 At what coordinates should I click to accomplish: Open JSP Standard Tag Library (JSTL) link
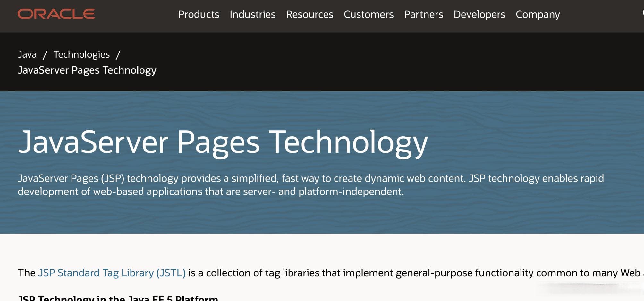(112, 273)
